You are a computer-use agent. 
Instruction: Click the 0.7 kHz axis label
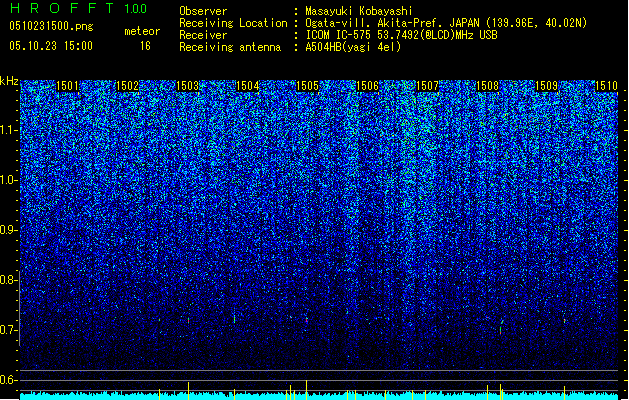(x=9, y=330)
